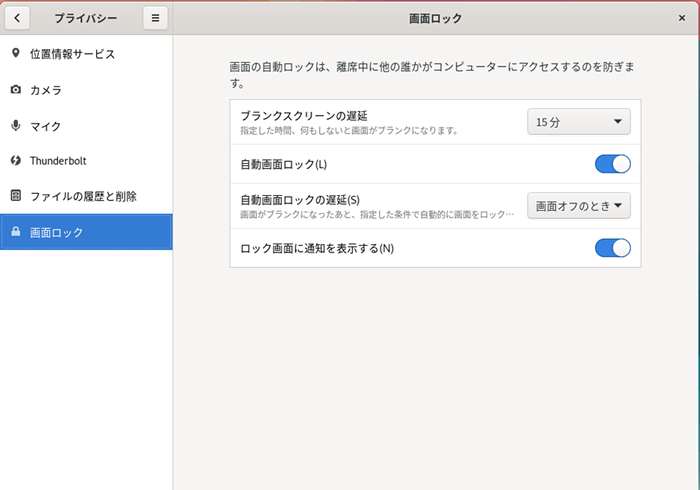Screen dimensions: 700x490
Task: Click the padlock icon for 画面ロック
Action: [x=16, y=232]
